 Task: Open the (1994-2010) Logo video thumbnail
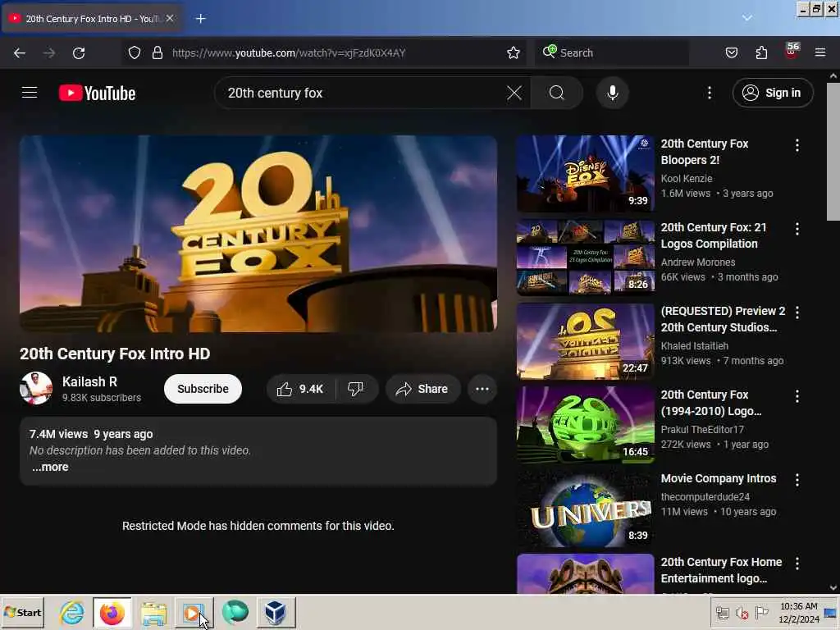click(585, 424)
